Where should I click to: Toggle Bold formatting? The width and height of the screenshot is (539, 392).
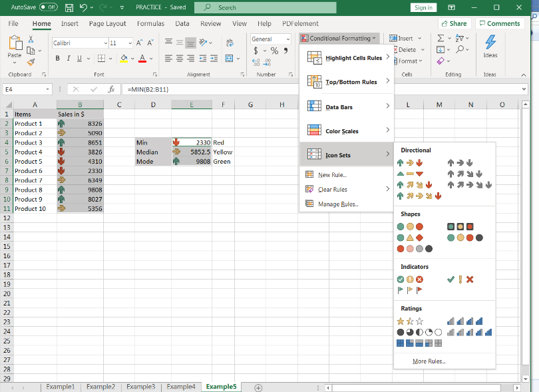click(57, 59)
